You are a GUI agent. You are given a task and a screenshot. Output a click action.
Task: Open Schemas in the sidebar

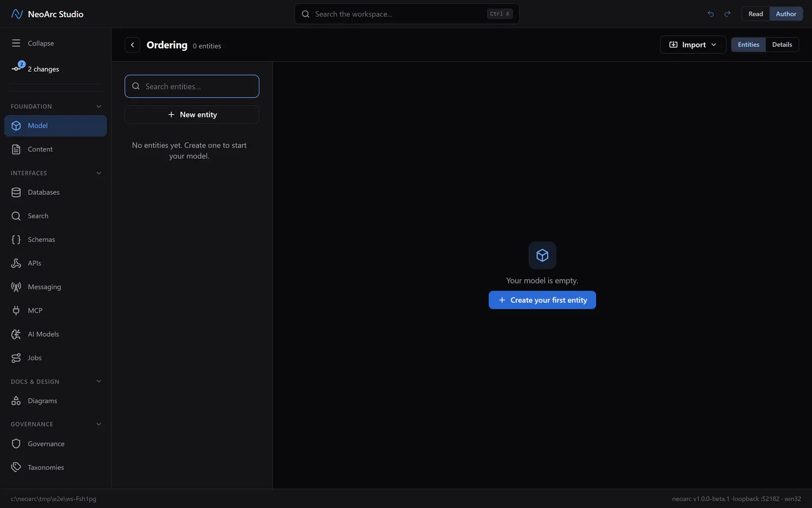coord(55,240)
